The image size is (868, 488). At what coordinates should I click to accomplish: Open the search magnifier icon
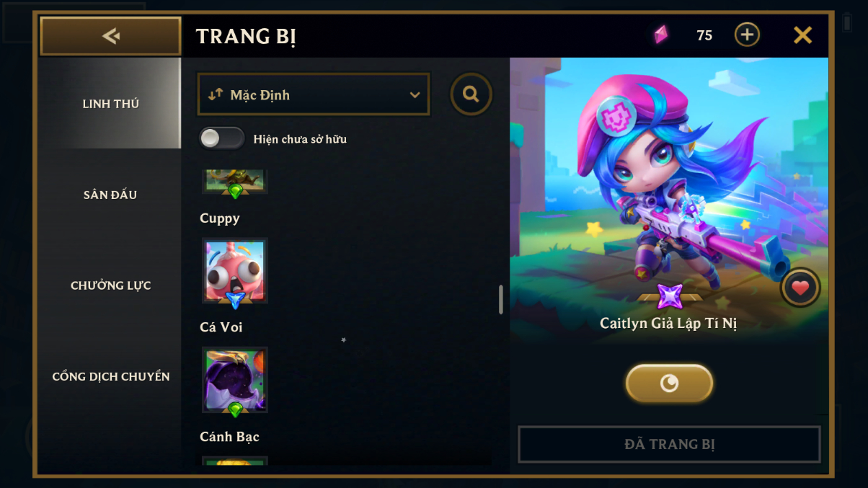471,94
